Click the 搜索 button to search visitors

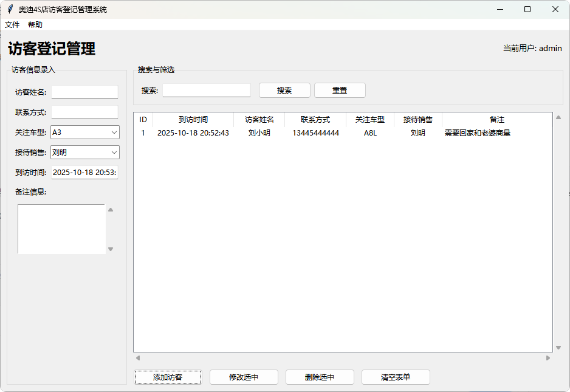(284, 90)
